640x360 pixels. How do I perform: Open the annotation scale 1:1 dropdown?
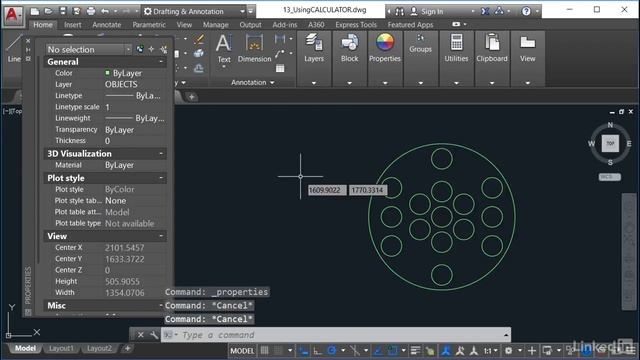click(x=491, y=351)
